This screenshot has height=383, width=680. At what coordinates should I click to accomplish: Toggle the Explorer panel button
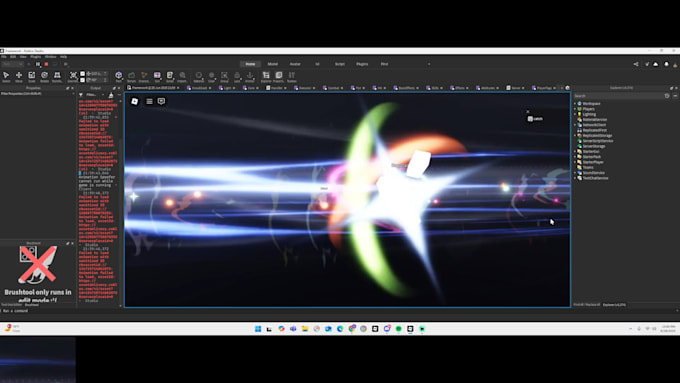point(266,77)
